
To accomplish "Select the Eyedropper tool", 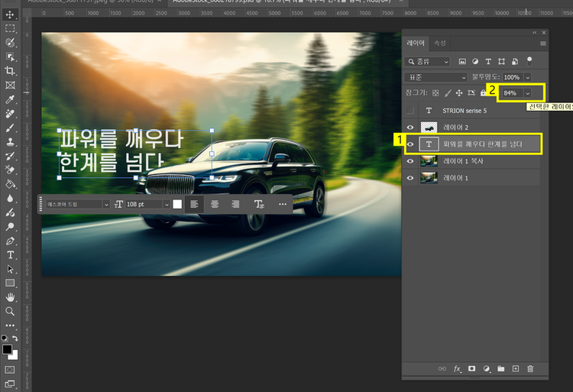I will pyautogui.click(x=10, y=99).
